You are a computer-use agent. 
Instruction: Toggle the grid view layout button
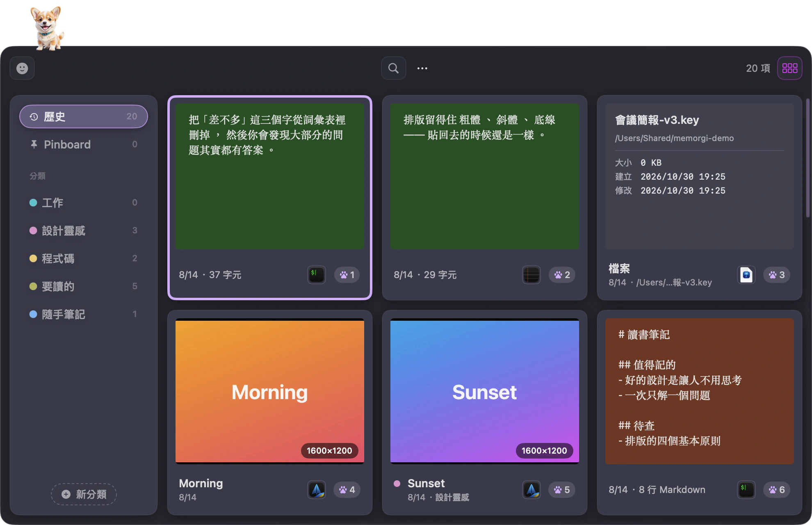click(790, 68)
